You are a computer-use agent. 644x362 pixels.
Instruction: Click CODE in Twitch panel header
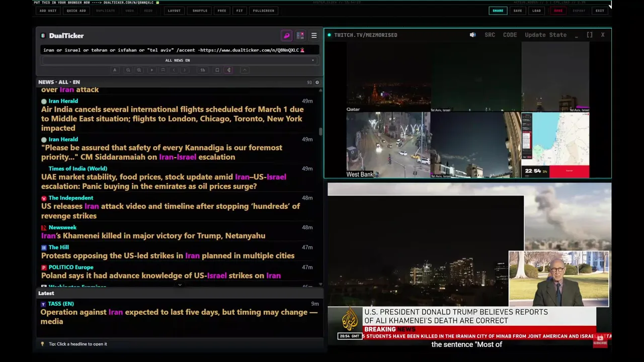pyautogui.click(x=510, y=35)
